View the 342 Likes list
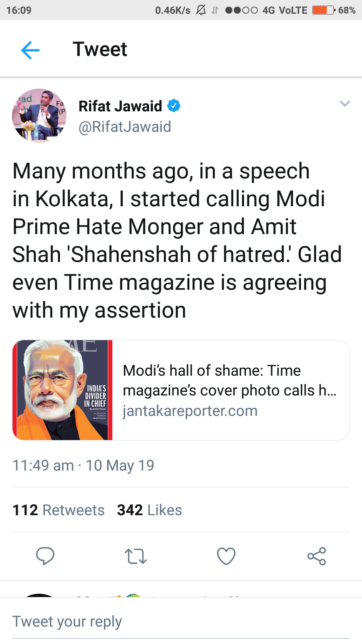 pos(149,510)
